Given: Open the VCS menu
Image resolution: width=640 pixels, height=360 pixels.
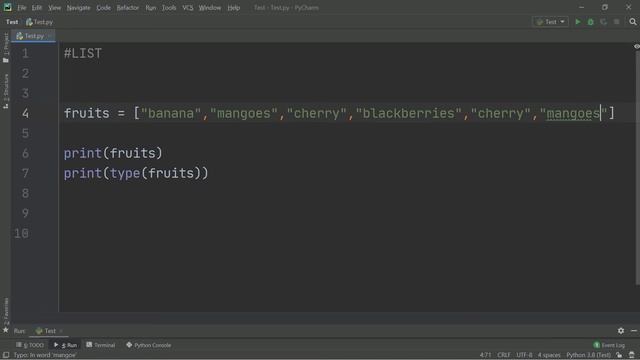Looking at the screenshot, I should tap(188, 8).
